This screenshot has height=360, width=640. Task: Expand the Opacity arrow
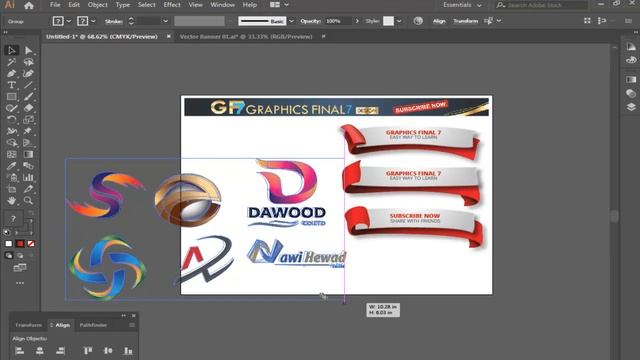pyautogui.click(x=357, y=21)
